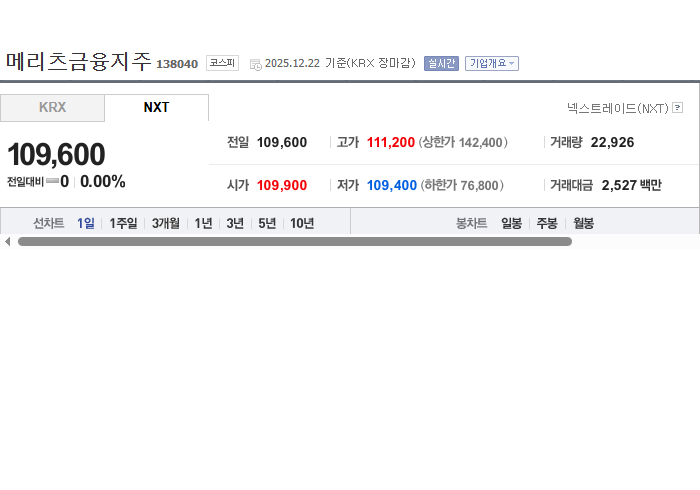
Task: Click the 0.00% change rate
Action: coord(103,182)
